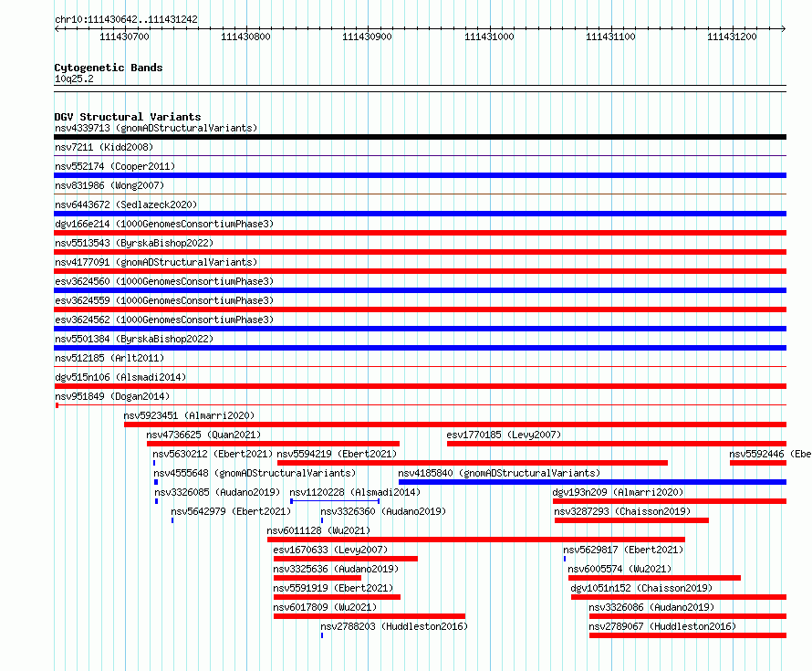Select nsv3326085 (Audano2019) label
This screenshot has height=671, width=812.
(x=217, y=492)
